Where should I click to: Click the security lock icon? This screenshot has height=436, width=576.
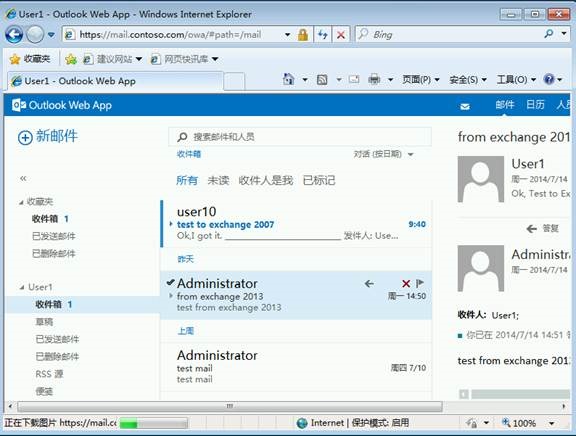tap(303, 35)
